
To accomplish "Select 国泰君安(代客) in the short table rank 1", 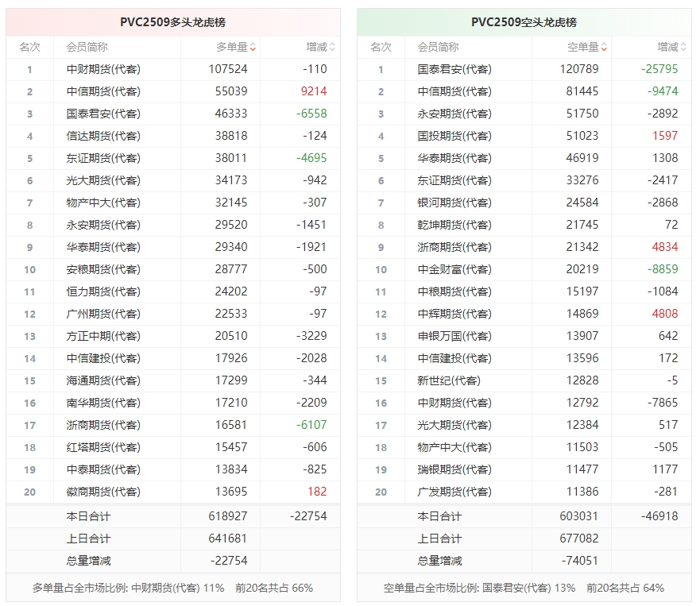I will pyautogui.click(x=454, y=69).
